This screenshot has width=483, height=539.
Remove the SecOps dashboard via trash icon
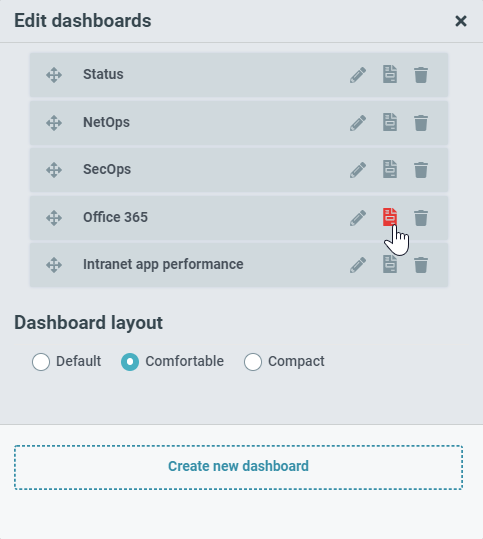421,170
